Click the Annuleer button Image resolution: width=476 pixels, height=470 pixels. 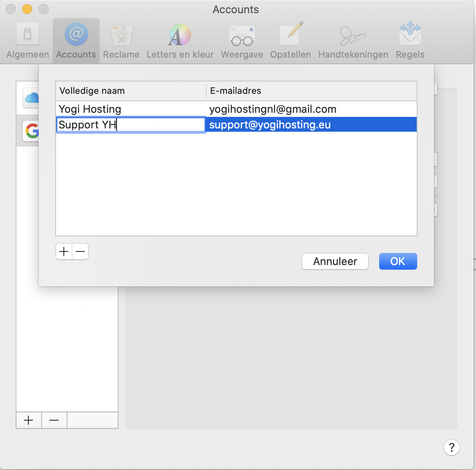335,261
